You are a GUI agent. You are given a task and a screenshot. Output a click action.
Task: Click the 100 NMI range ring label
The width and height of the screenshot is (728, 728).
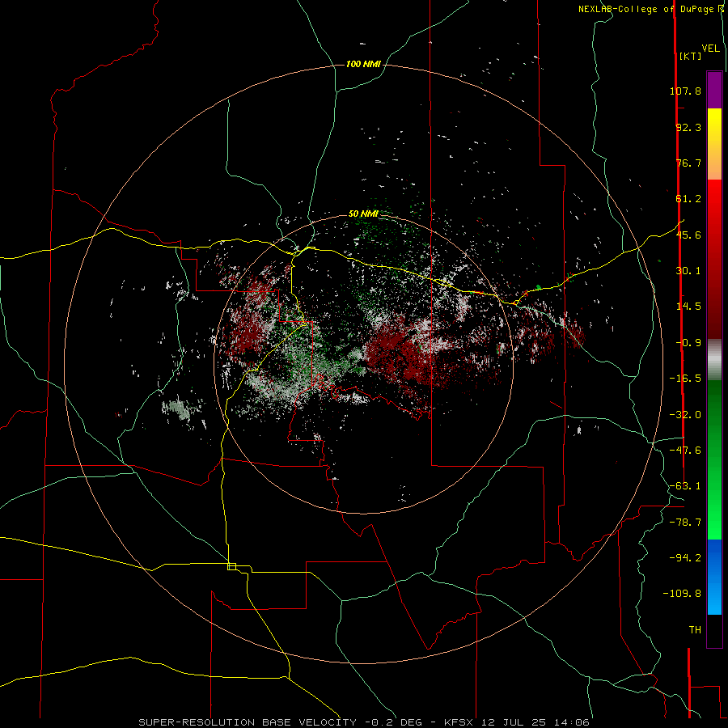point(363,64)
